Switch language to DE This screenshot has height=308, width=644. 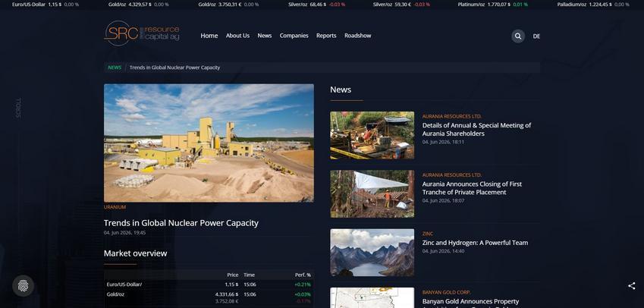point(536,36)
